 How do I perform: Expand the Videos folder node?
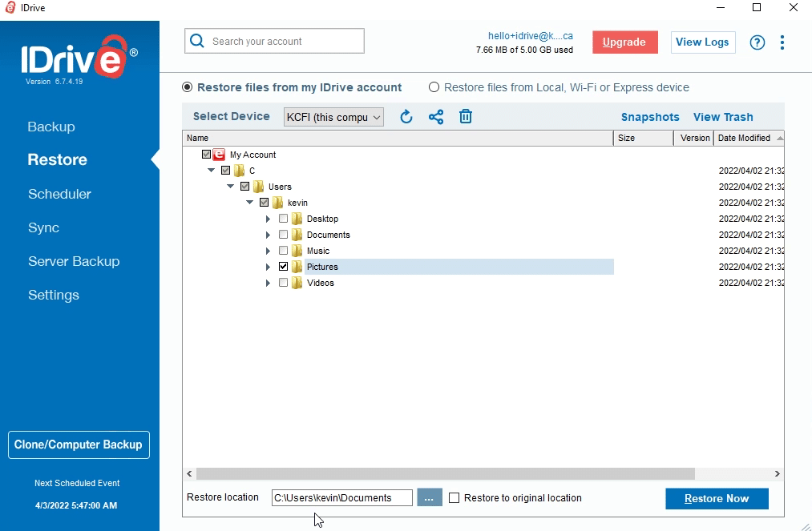268,283
